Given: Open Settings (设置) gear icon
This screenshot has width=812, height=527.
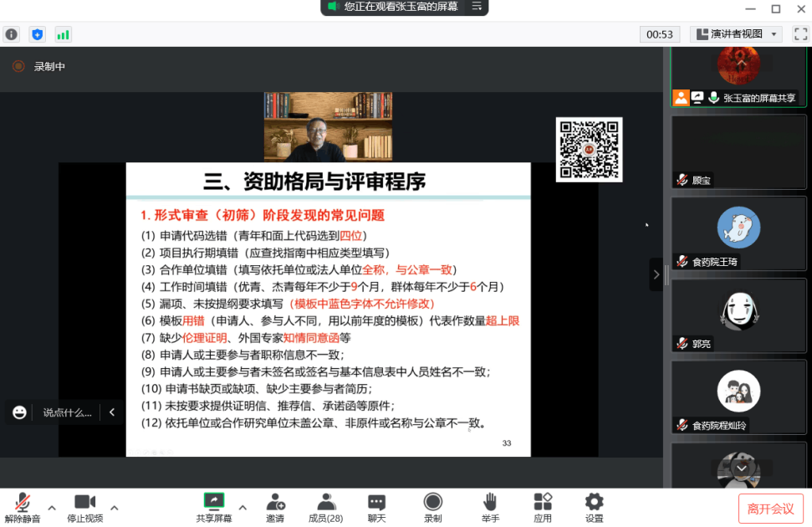Looking at the screenshot, I should (594, 507).
